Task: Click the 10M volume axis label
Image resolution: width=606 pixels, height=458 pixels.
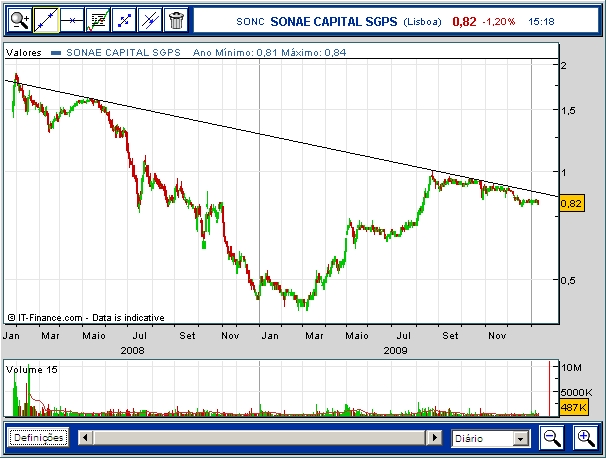Action: coord(571,368)
